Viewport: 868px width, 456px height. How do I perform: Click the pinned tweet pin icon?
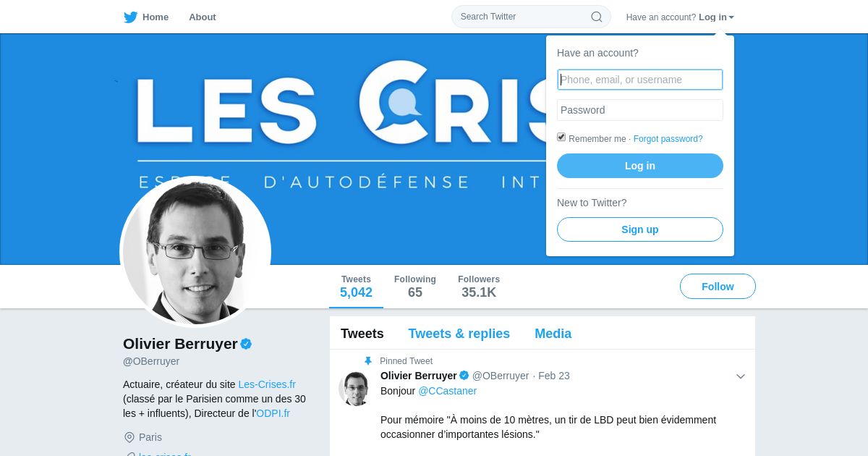(x=368, y=361)
